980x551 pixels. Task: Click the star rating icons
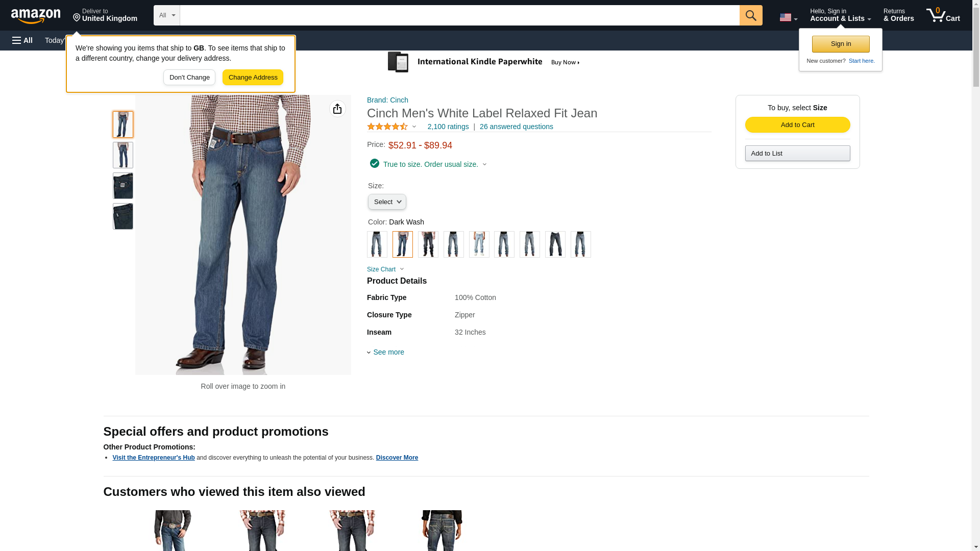pyautogui.click(x=387, y=127)
